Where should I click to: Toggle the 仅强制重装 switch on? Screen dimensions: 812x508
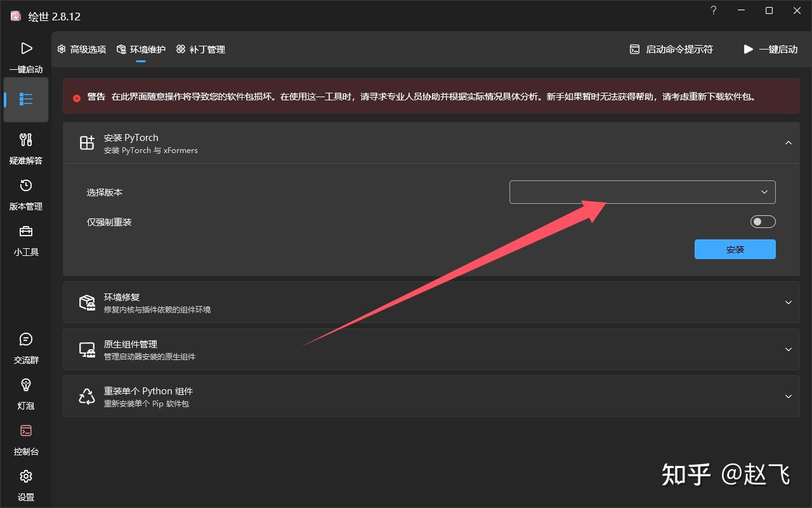pos(763,221)
